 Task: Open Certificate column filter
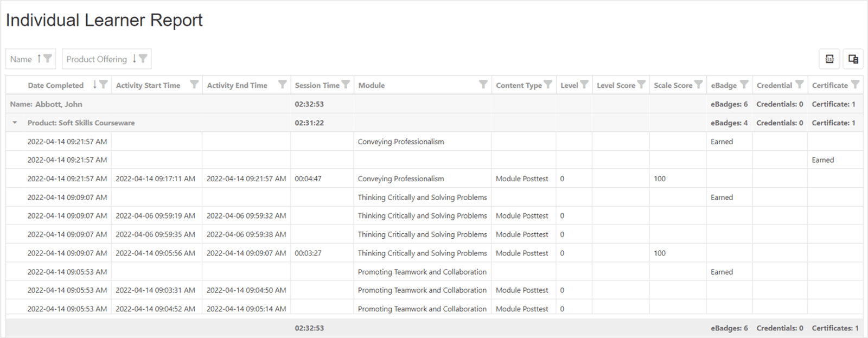coord(856,85)
